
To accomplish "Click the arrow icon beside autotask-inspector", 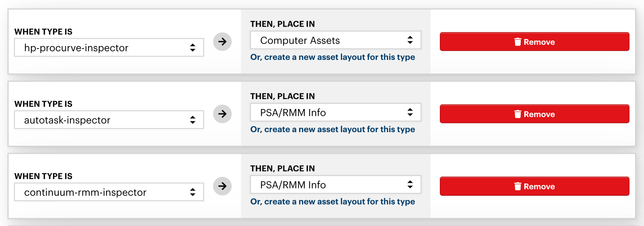I will pos(222,114).
